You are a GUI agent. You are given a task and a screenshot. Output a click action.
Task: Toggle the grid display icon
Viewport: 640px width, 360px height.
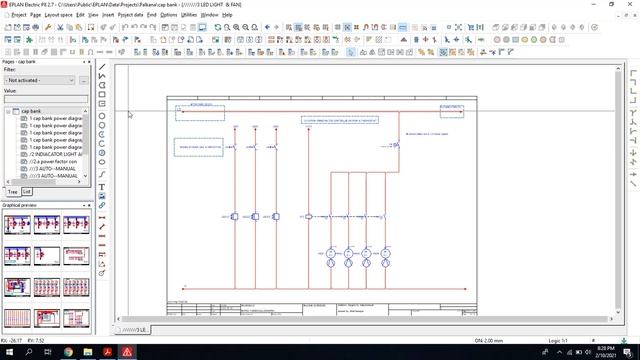pos(338,27)
